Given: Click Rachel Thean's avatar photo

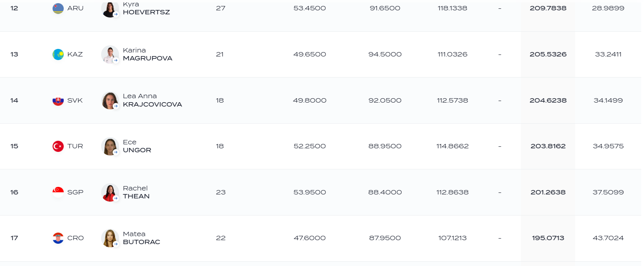Looking at the screenshot, I should tap(110, 192).
